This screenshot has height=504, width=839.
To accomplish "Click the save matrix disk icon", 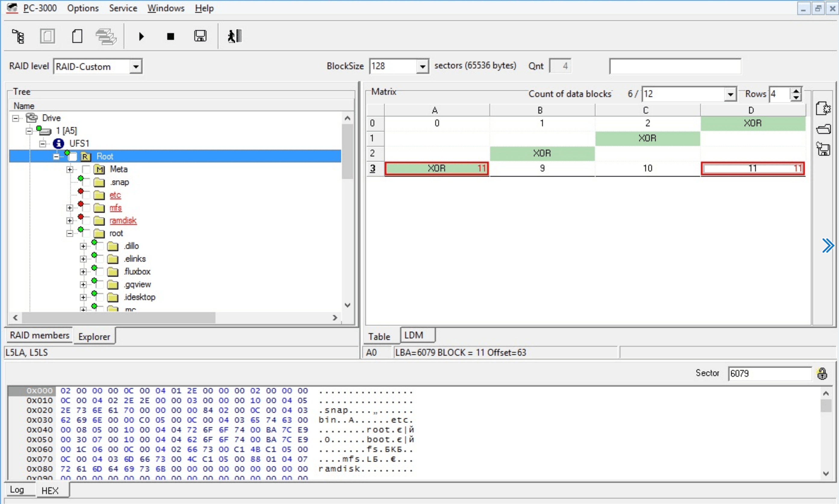I will pos(823,149).
